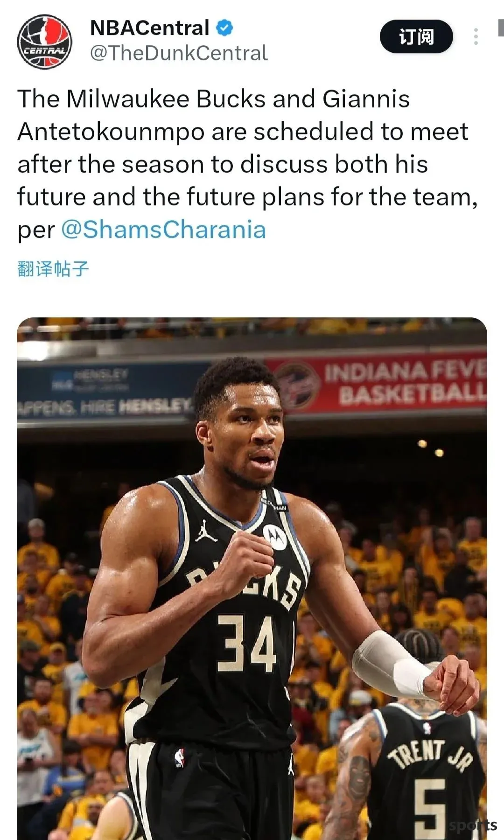Click 翻译帖子 to translate the post
504x840 pixels.
click(53, 269)
